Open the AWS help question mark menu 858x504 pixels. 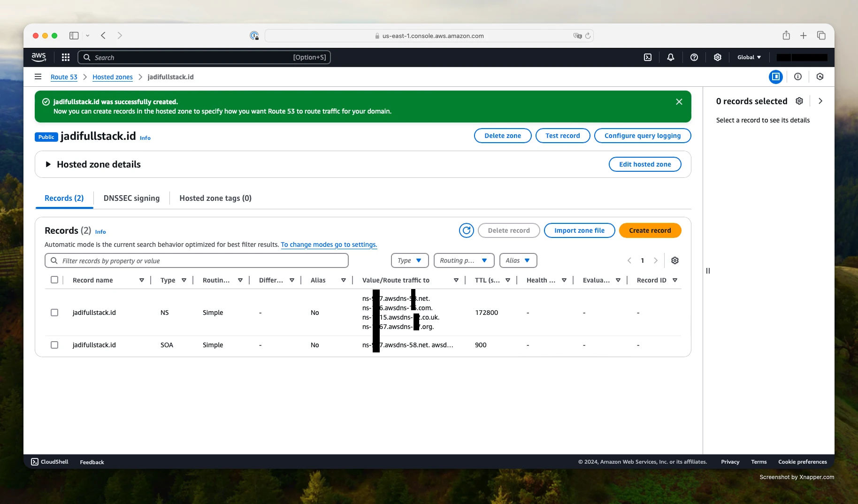click(694, 57)
